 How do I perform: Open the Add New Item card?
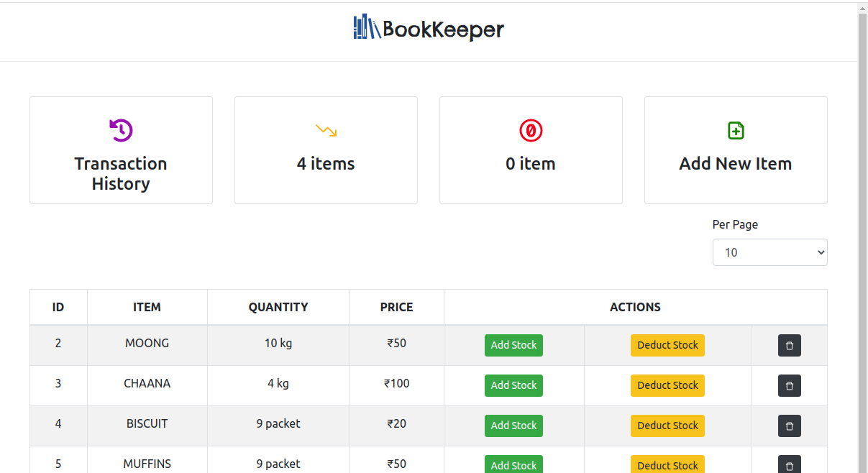[x=736, y=150]
